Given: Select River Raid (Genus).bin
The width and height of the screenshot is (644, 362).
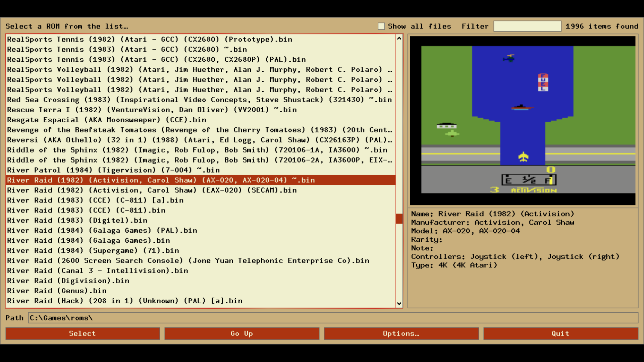Looking at the screenshot, I should click(x=201, y=291).
